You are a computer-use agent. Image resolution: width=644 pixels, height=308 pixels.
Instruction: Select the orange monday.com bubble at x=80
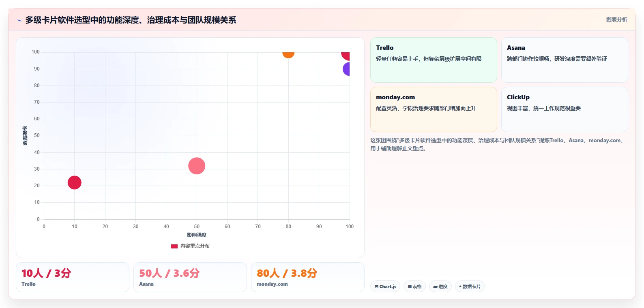[288, 54]
